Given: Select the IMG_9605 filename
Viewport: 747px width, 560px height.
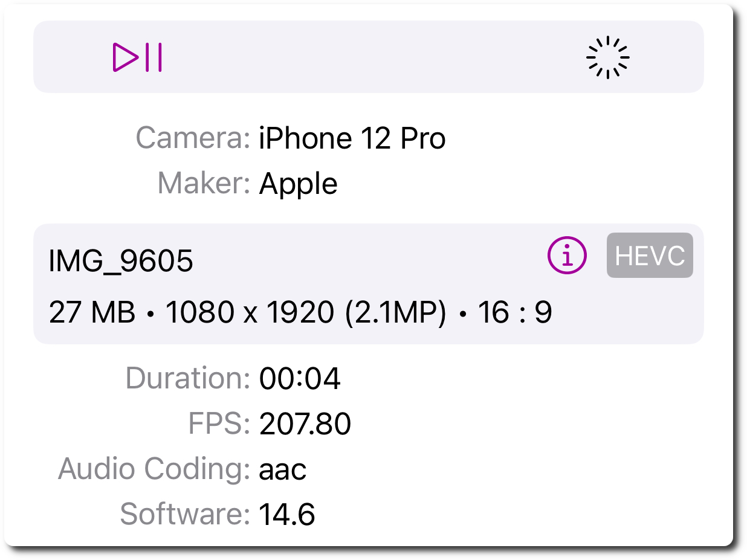Looking at the screenshot, I should (x=121, y=262).
